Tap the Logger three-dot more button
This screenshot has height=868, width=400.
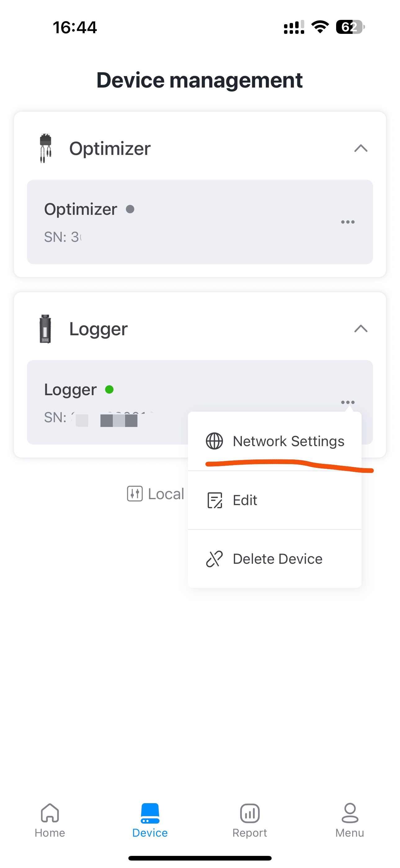click(348, 402)
